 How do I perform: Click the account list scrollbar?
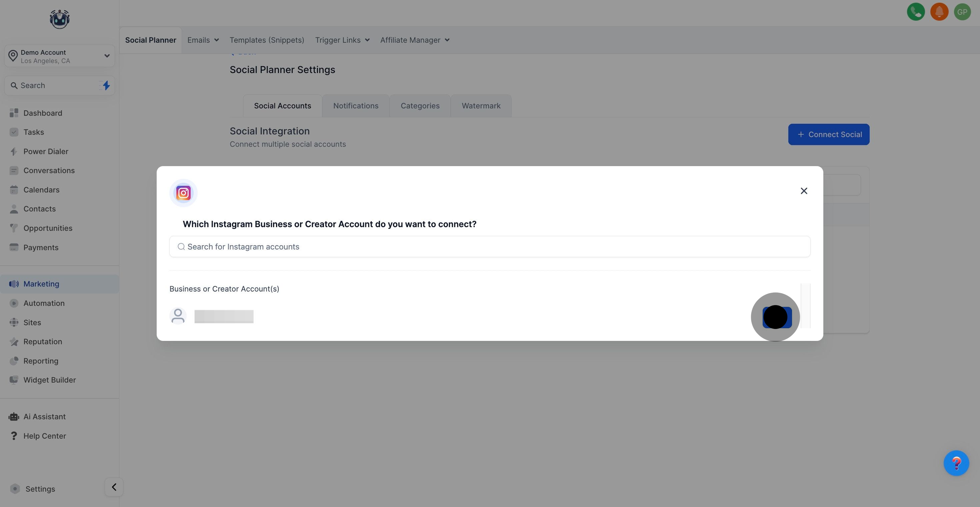pyautogui.click(x=805, y=306)
